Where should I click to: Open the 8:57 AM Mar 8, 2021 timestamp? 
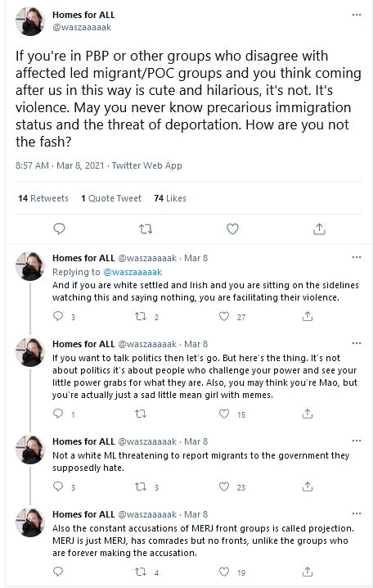[60, 165]
